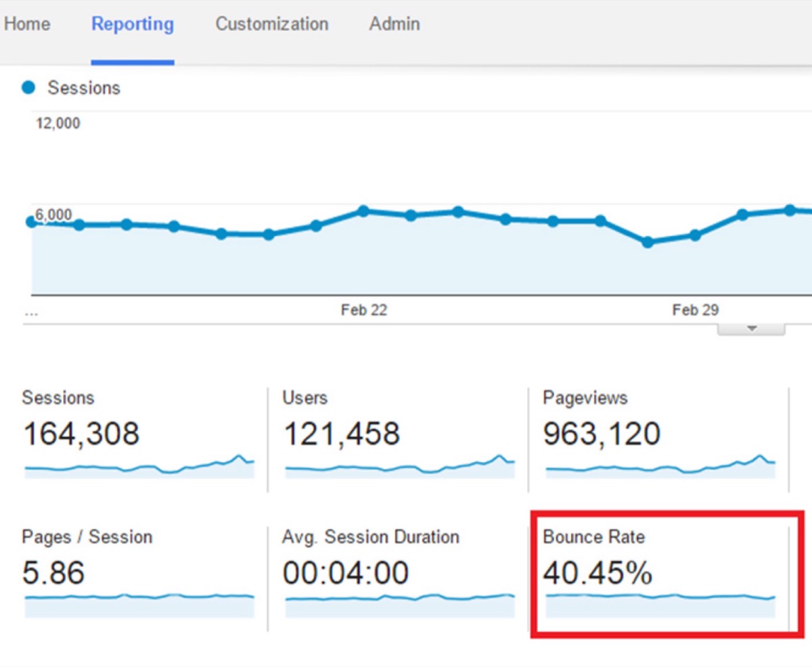Click the lowest dip data point on chart
This screenshot has width=812, height=667.
[648, 242]
